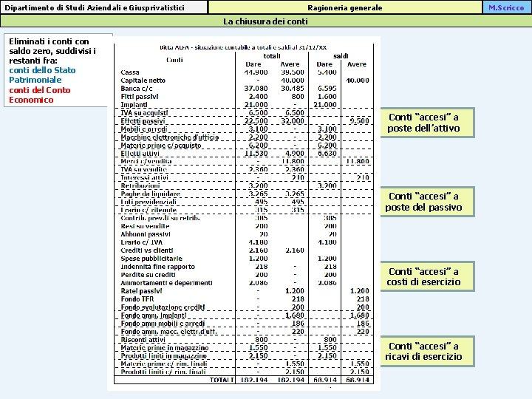Select the "Risconti attivi" row label
The image size is (532, 399).
pyautogui.click(x=143, y=340)
